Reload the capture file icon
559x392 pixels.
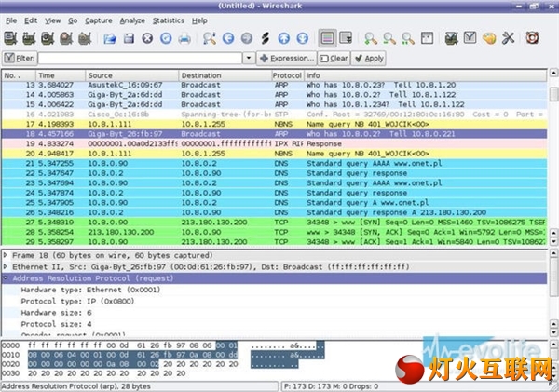tap(166, 38)
